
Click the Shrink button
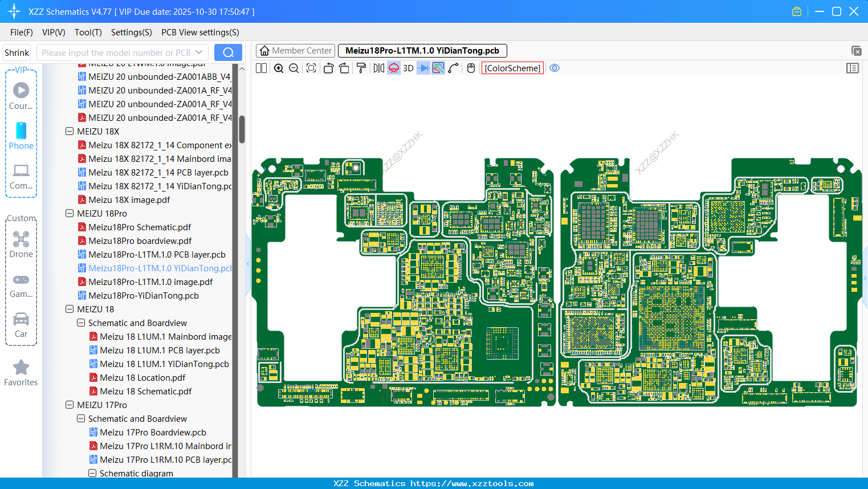click(17, 52)
